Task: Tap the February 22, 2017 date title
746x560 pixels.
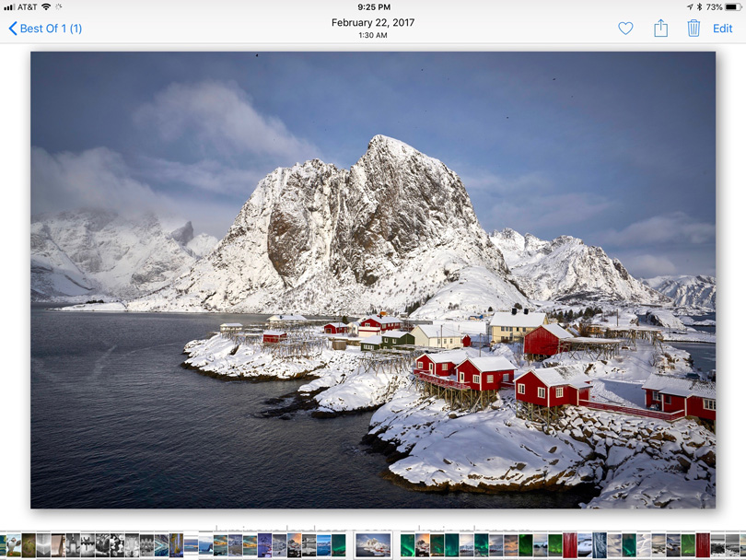Action: coord(373,22)
